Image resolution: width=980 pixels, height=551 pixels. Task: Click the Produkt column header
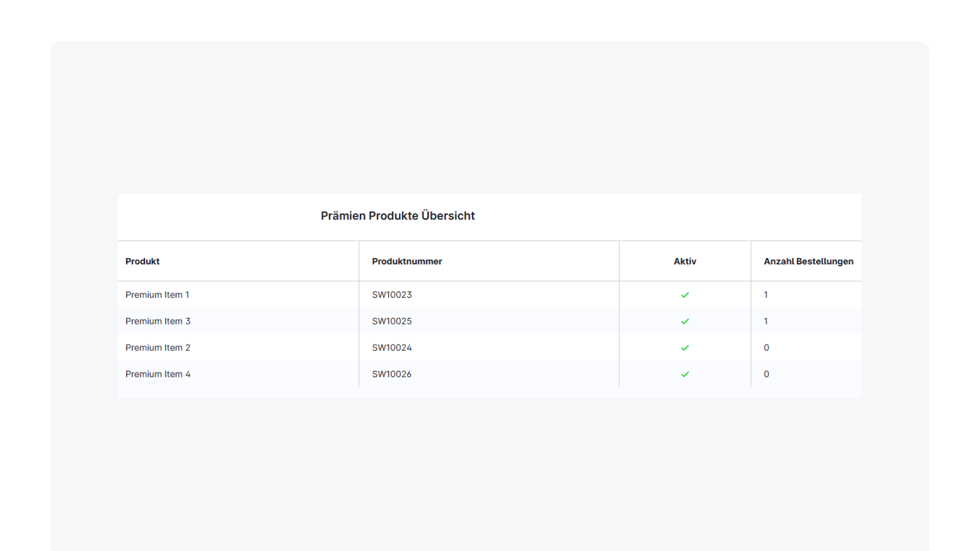coord(142,261)
